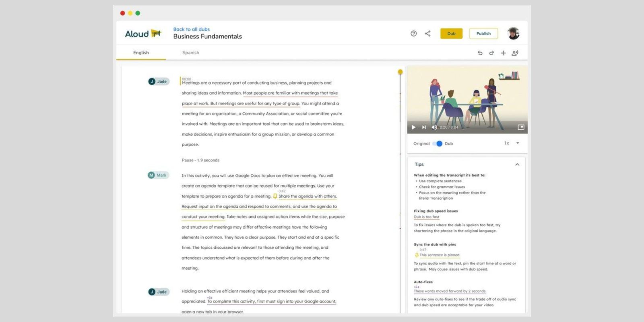Click the redo arrow icon

tap(491, 53)
